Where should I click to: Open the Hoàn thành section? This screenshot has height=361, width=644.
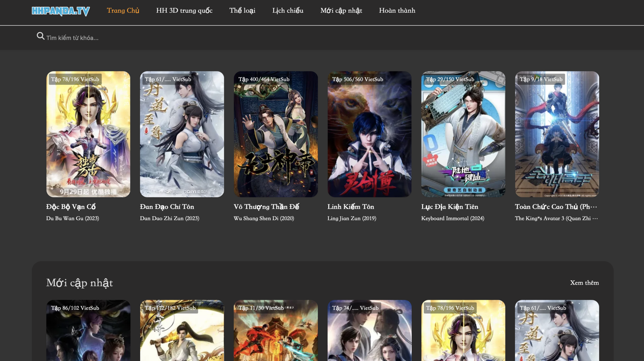point(397,11)
